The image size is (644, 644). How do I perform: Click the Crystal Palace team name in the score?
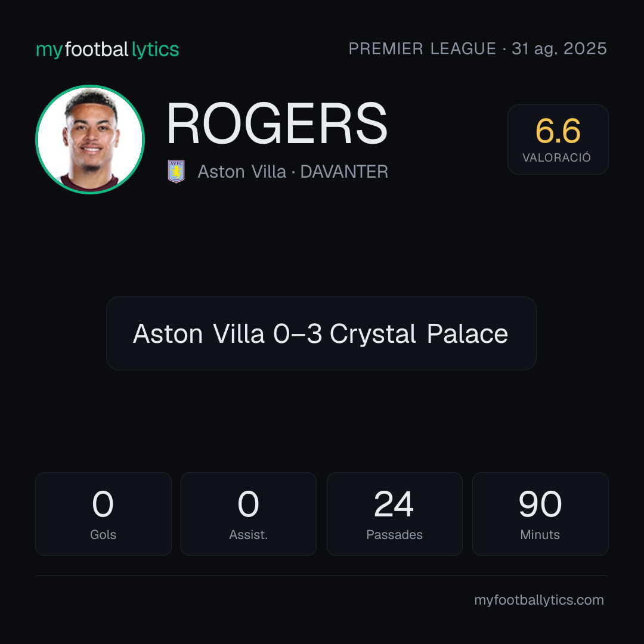(x=419, y=333)
